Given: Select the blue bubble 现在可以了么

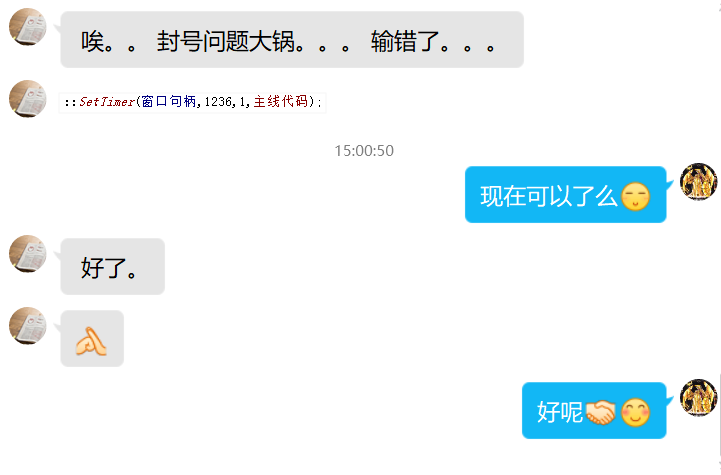Looking at the screenshot, I should [566, 195].
